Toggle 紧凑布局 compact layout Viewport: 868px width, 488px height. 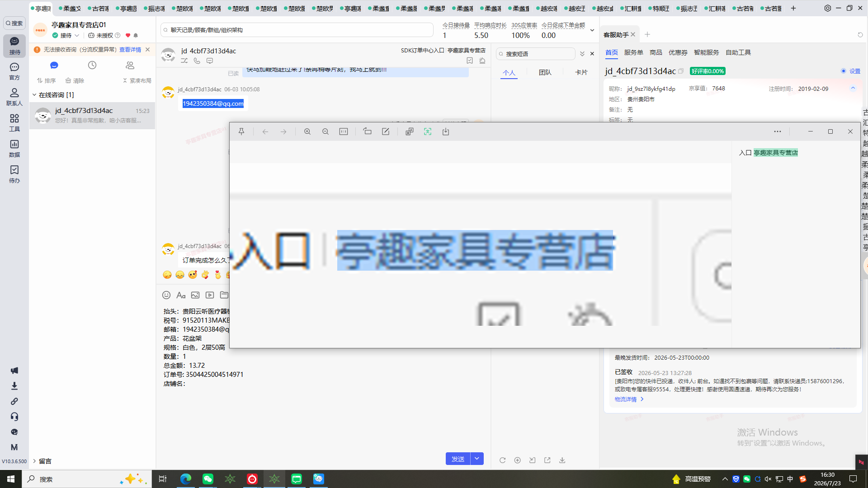pos(137,80)
